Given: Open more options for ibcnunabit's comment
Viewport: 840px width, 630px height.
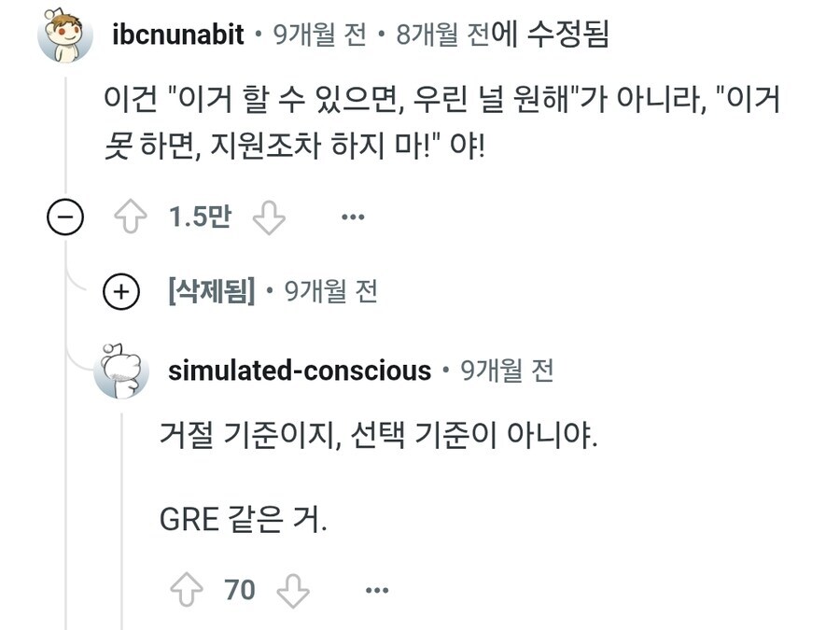Looking at the screenshot, I should point(352,218).
